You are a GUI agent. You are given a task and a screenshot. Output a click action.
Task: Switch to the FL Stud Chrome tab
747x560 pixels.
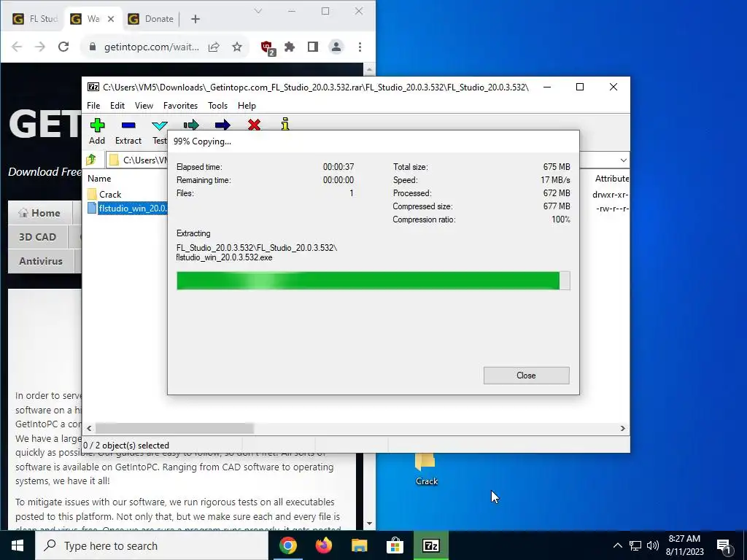tap(34, 18)
